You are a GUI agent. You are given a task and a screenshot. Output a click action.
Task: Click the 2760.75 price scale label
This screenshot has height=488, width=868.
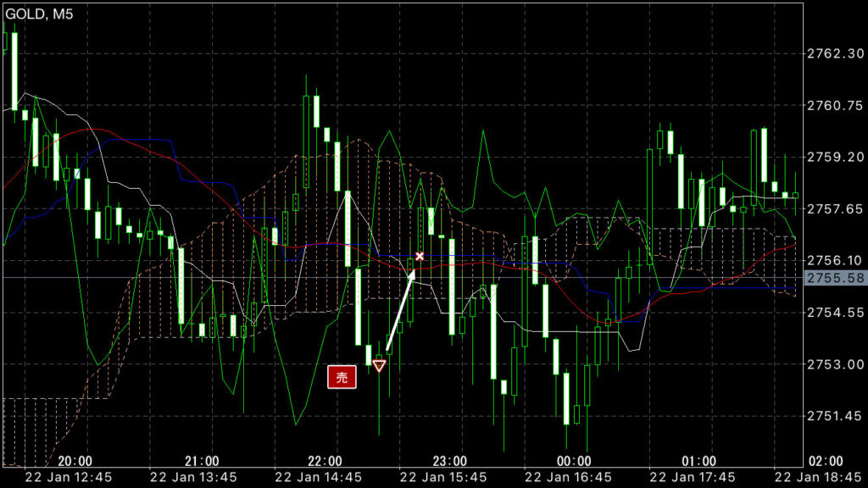click(x=835, y=105)
